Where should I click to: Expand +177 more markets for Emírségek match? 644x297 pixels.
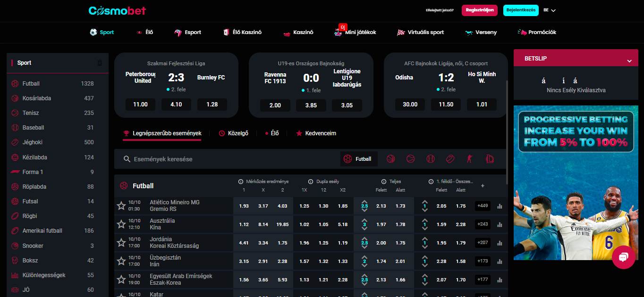point(483,280)
